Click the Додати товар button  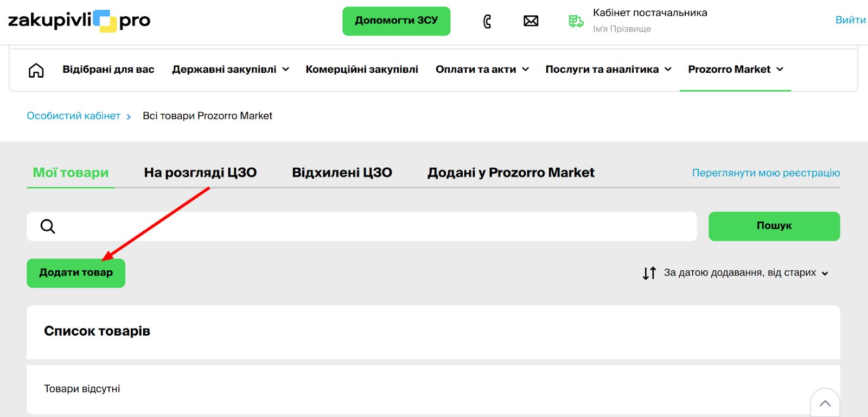(x=76, y=273)
